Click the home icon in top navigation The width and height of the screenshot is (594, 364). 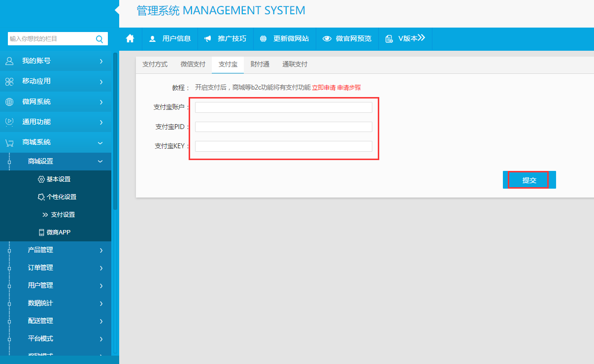click(x=130, y=38)
